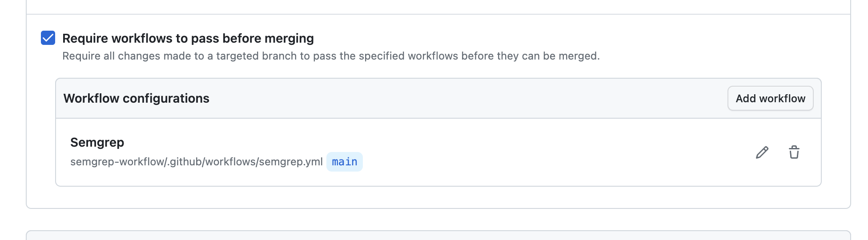Click the targeted branch description text
Viewport: 868px width, 240px height.
(x=331, y=56)
